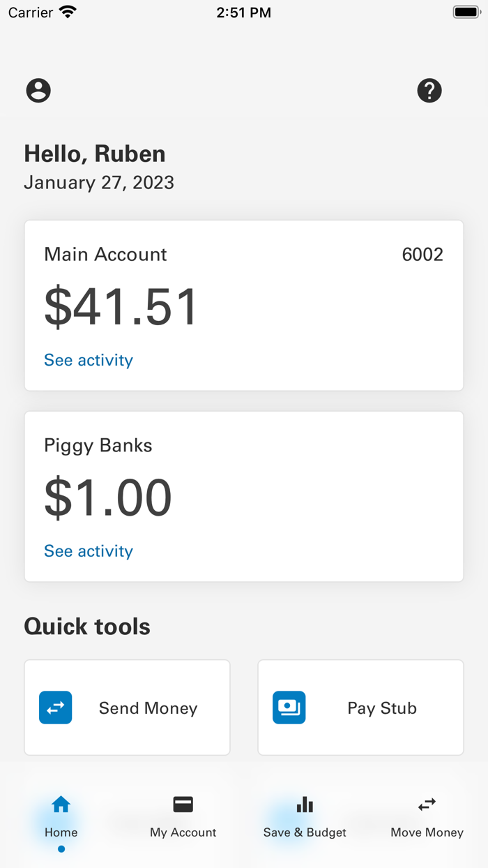This screenshot has width=488, height=868.
Task: Open the profile avatar icon
Action: (38, 90)
